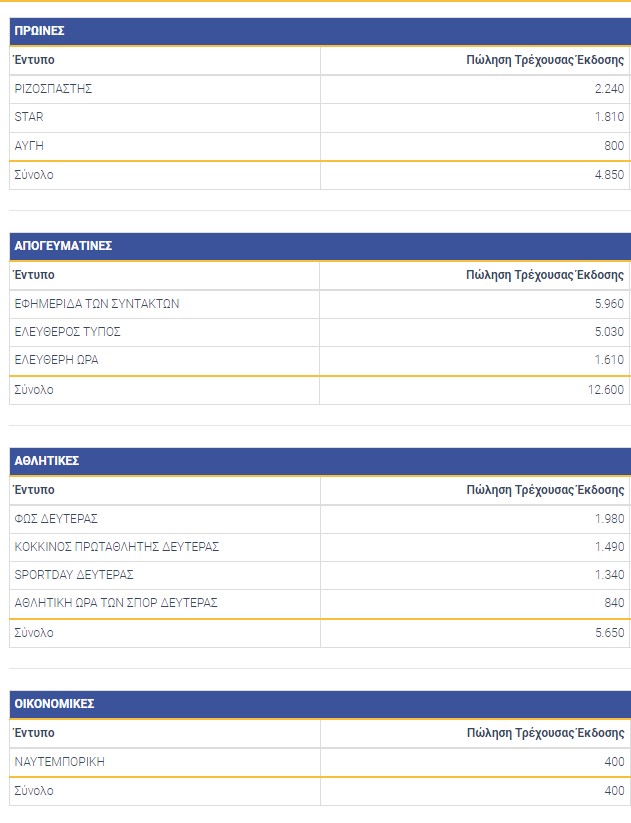
Task: Select the 12.600 total value
Action: 606,390
